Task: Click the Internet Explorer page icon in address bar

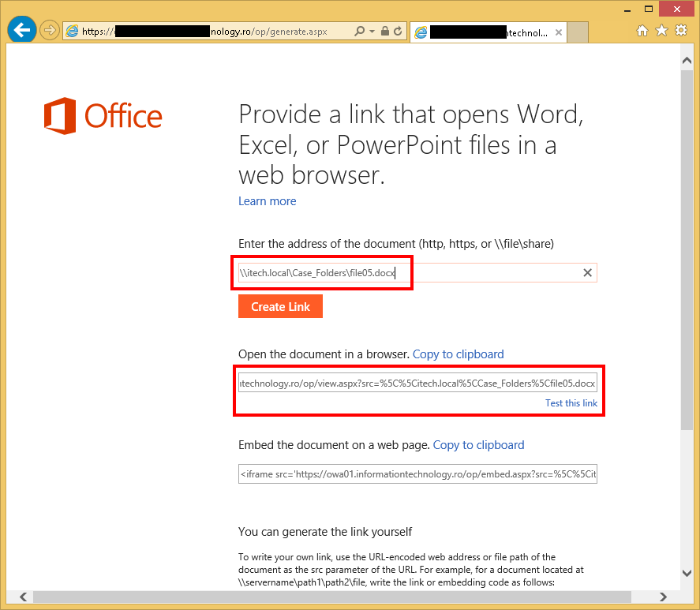Action: pos(73,32)
